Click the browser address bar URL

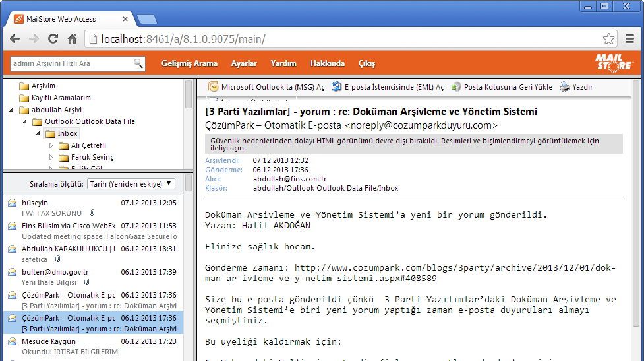point(183,39)
